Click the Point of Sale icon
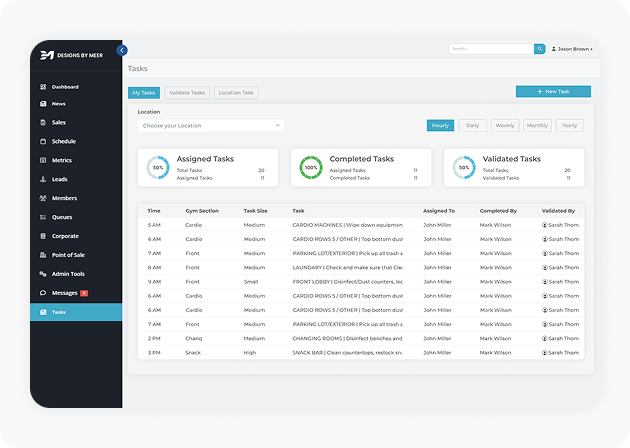Viewport: 630px width, 448px height. coord(43,255)
